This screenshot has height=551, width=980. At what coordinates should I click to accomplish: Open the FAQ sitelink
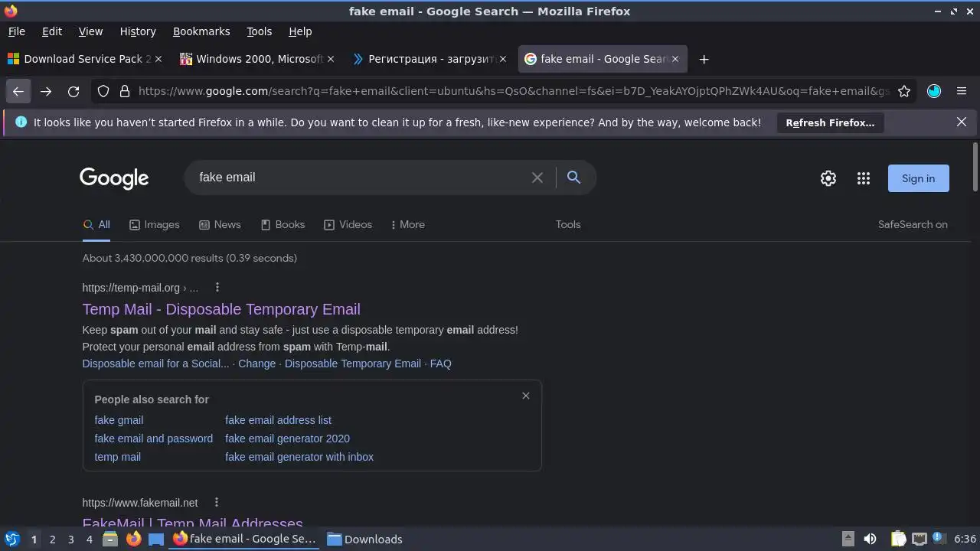pos(441,364)
